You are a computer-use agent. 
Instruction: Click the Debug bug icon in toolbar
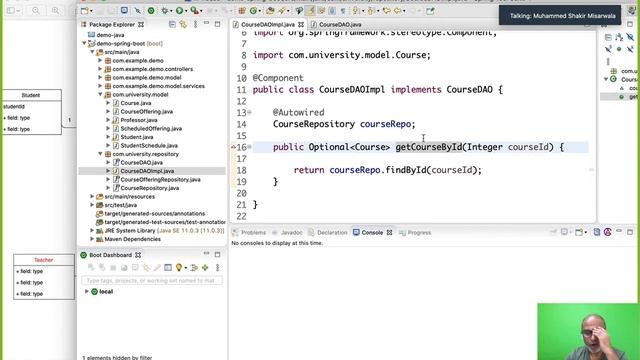[164, 11]
